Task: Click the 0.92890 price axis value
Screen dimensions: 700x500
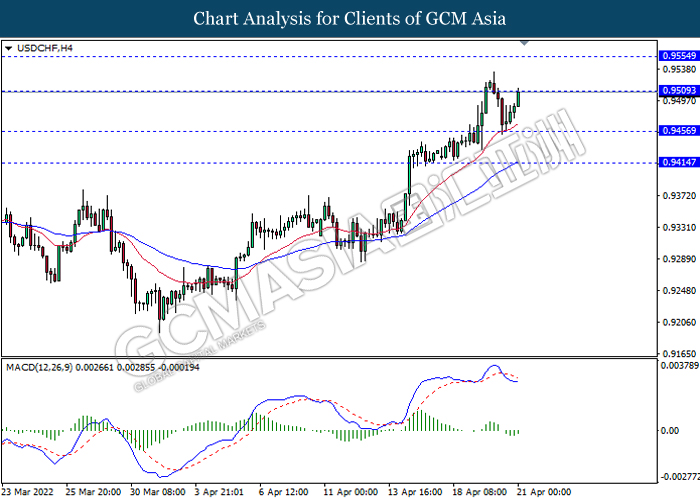Action: pyautogui.click(x=679, y=259)
